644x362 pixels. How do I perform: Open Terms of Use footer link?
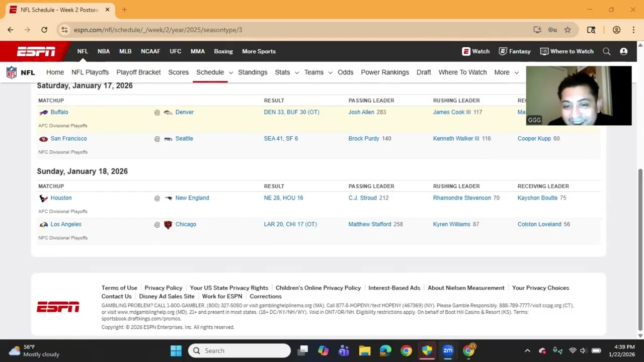[x=119, y=288]
